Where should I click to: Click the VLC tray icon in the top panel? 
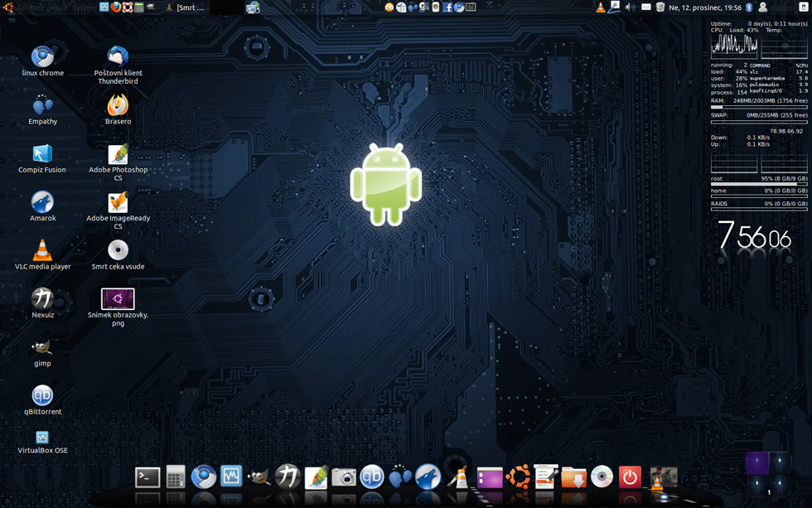pos(600,7)
